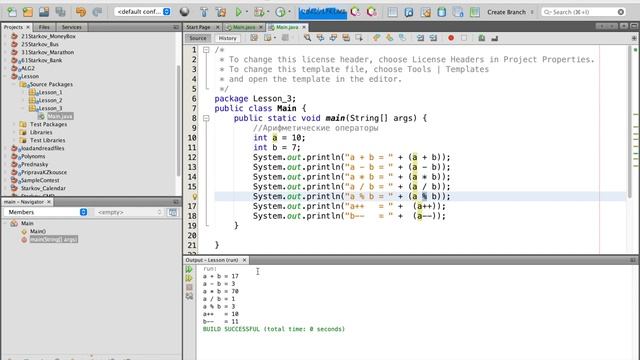Click the second pink pie profiler icon
640x360 pixels.
click(371, 12)
